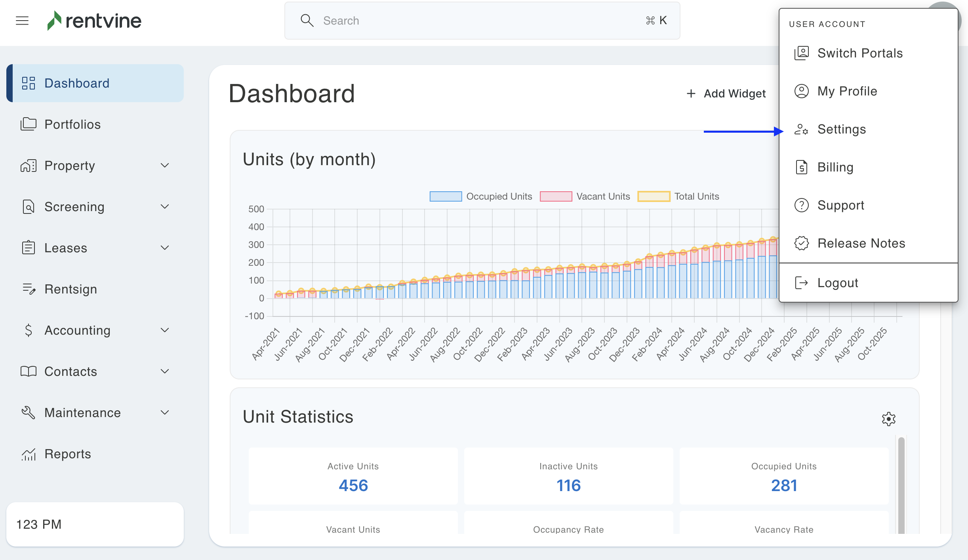Expand the Maintenance sidebar chevron
Image resolution: width=968 pixels, height=560 pixels.
tap(165, 413)
